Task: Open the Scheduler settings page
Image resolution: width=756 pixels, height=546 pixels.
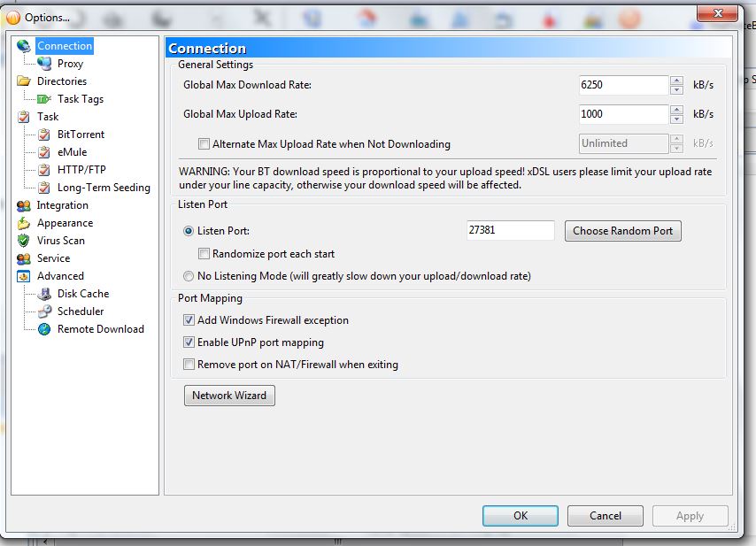Action: click(x=81, y=311)
